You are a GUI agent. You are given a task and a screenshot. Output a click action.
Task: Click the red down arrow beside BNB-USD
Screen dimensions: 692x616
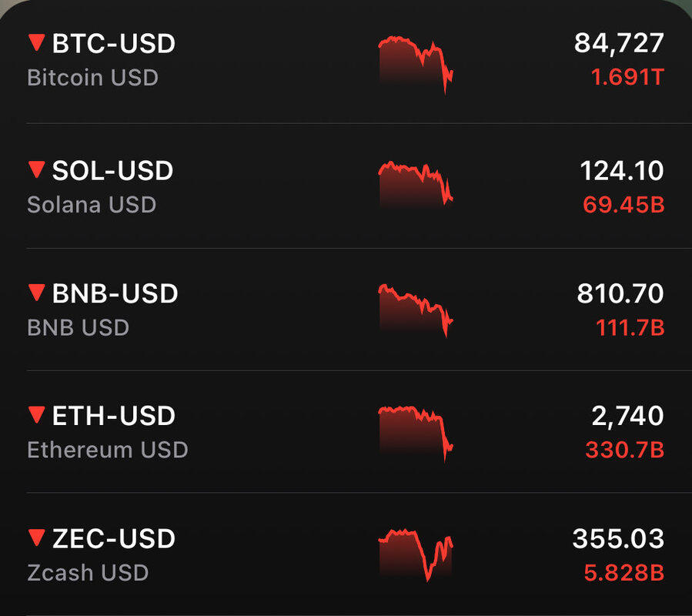coord(36,293)
